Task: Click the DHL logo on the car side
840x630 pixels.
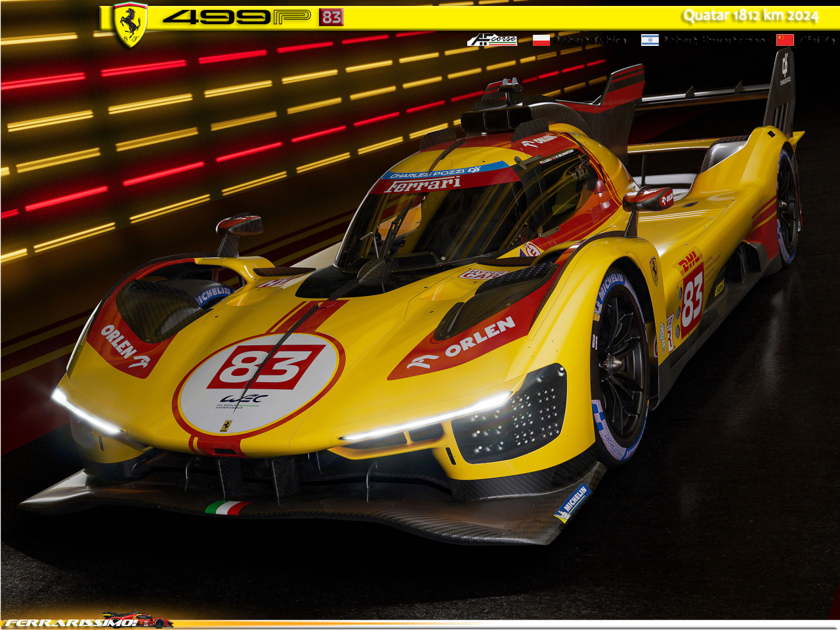Action: click(690, 262)
